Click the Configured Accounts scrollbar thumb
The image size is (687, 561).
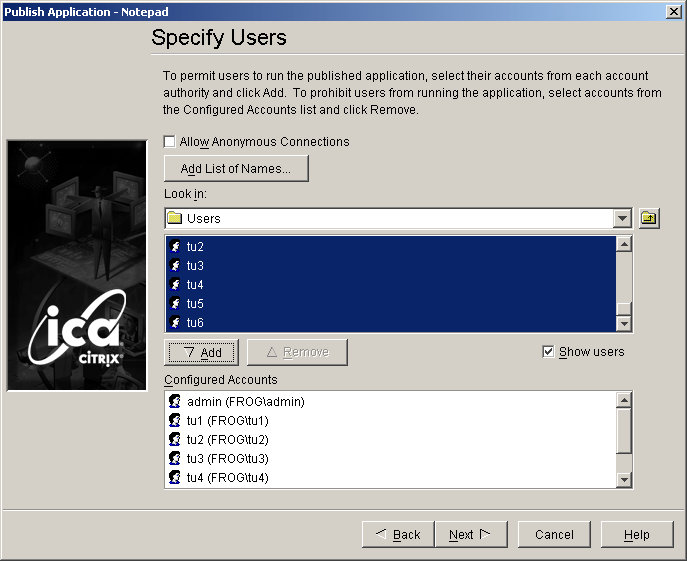click(623, 430)
